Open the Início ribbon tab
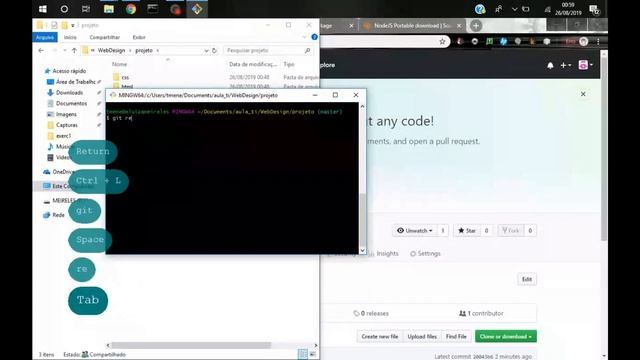Viewport: 640px width, 360px height. pos(70,37)
